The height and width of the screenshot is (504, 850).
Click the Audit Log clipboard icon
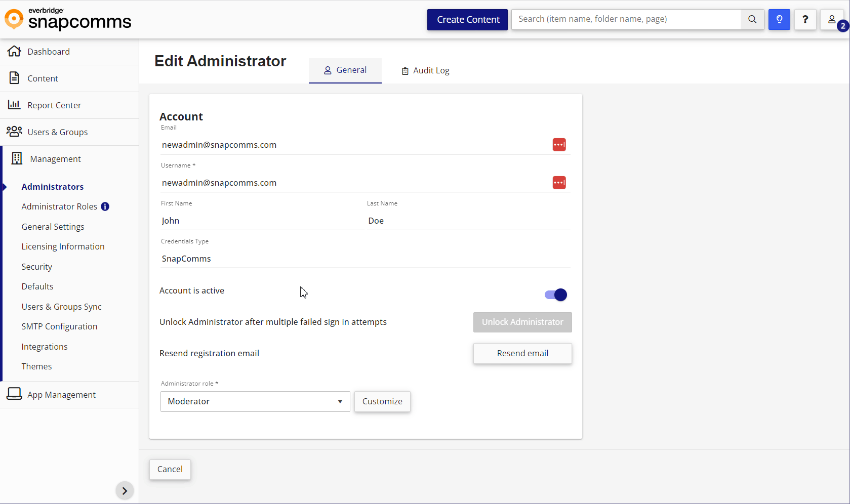(405, 71)
